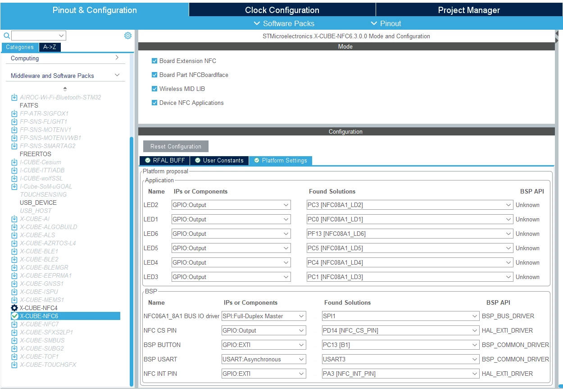The width and height of the screenshot is (563, 392).
Task: Click download icon next to FP-ATR-SIGFOX1
Action: pos(14,113)
